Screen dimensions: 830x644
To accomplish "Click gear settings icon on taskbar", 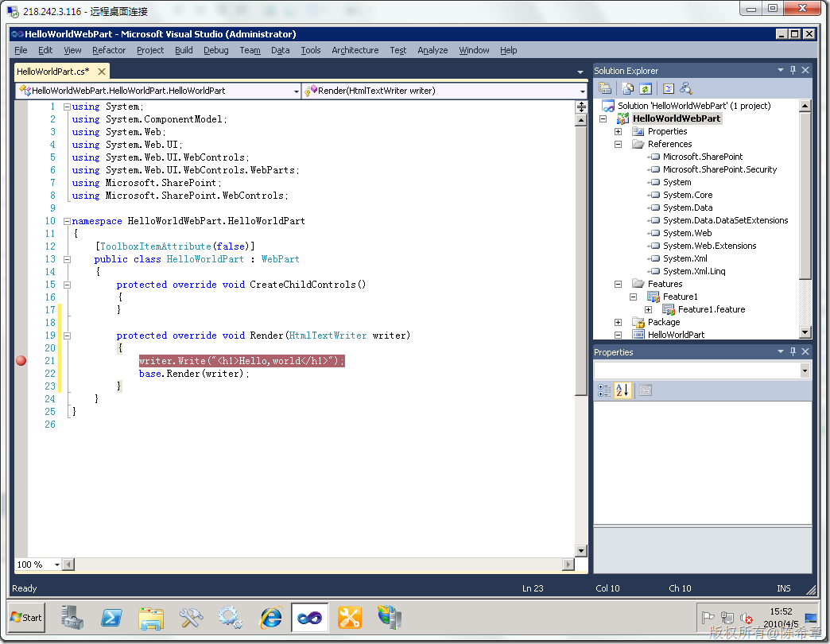I will tap(231, 618).
